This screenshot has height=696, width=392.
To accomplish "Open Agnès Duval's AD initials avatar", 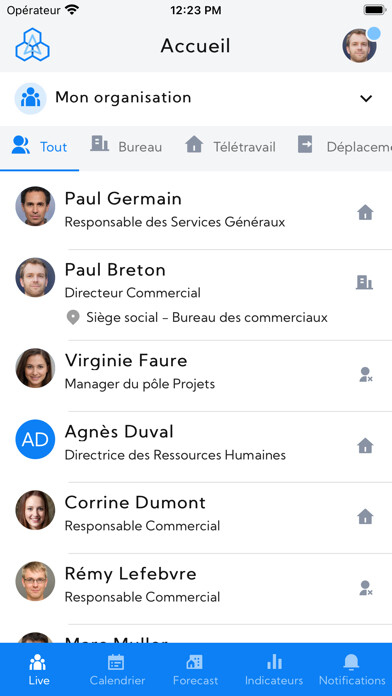I will coord(35,439).
